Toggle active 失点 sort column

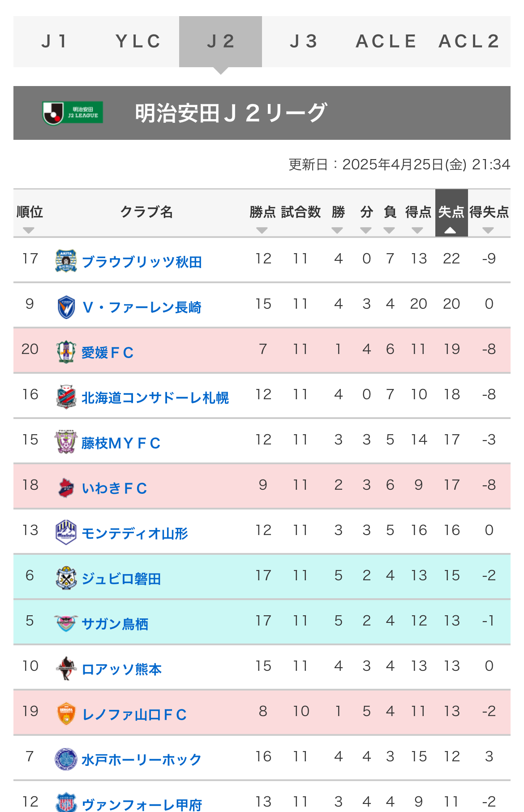coord(451,213)
